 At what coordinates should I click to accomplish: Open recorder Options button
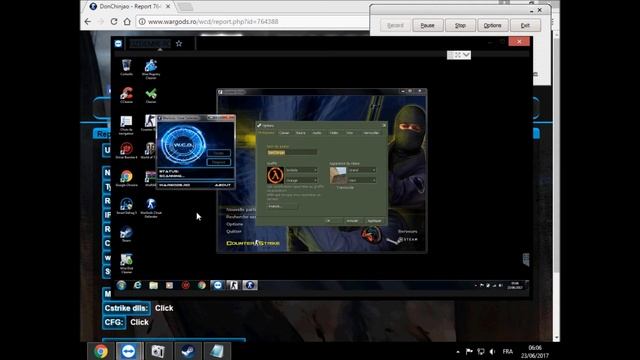[492, 25]
